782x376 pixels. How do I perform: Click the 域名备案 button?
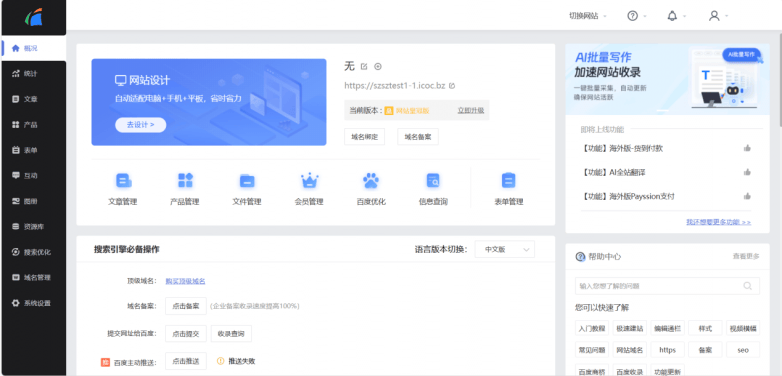point(418,137)
